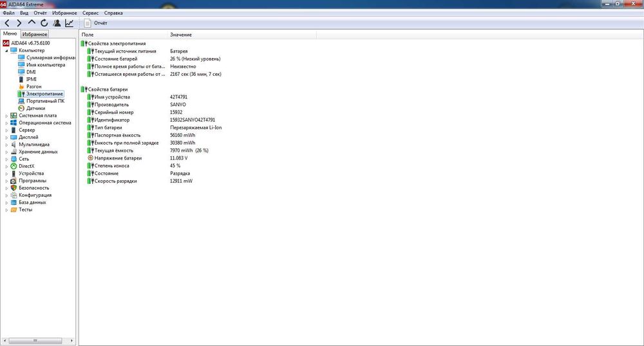This screenshot has width=644, height=346.
Task: Click the sidebar scrollbar left arrow
Action: 5,341
